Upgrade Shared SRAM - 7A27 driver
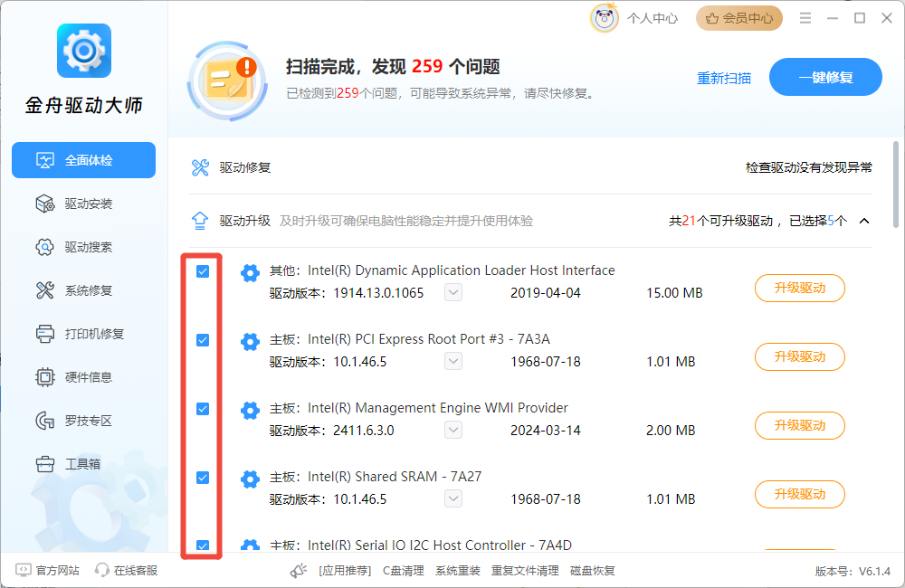The image size is (905, 588). [799, 494]
